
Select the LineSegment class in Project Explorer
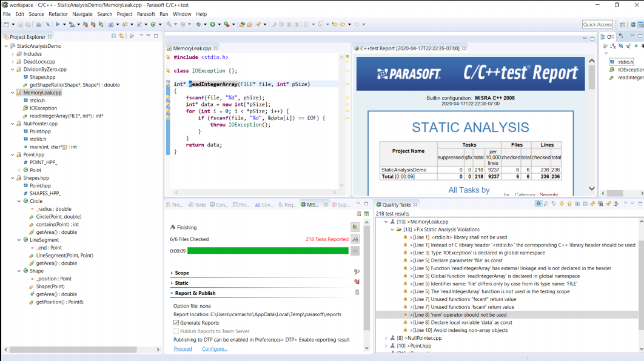(44, 240)
